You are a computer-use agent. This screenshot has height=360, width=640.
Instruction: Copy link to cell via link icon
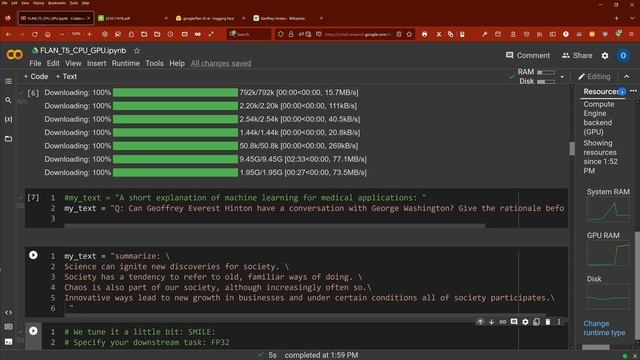[x=502, y=322]
